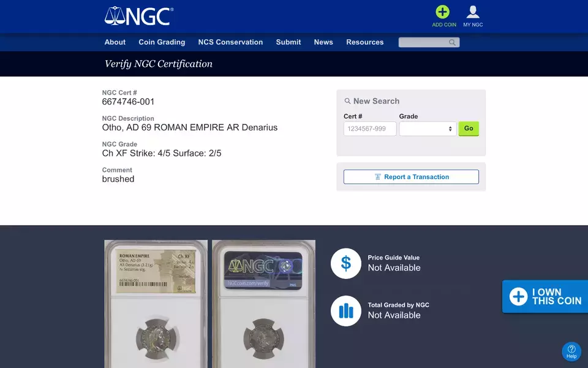Click the Cert # input field
The image size is (588, 368).
click(x=370, y=129)
